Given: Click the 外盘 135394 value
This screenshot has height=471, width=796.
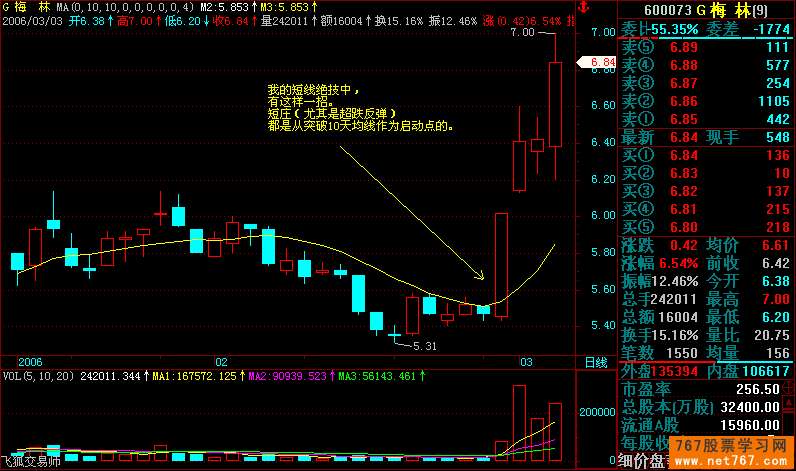Looking at the screenshot, I should [x=663, y=370].
